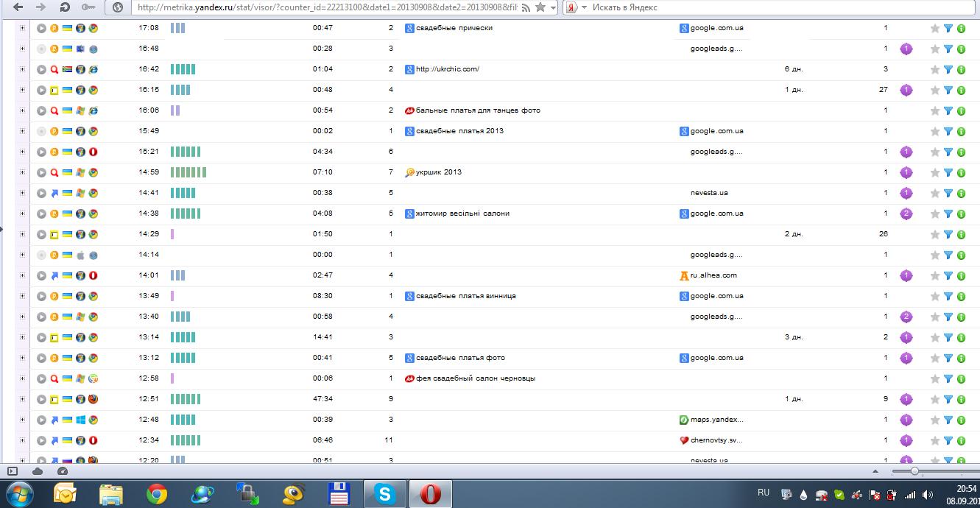The height and width of the screenshot is (508, 980).
Task: Play the 14:59 visit recording
Action: [42, 172]
